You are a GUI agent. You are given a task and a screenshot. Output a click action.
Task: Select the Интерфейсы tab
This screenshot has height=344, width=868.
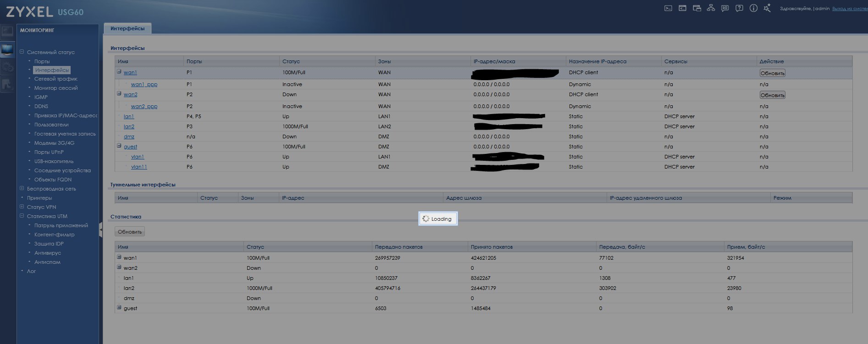(x=127, y=28)
